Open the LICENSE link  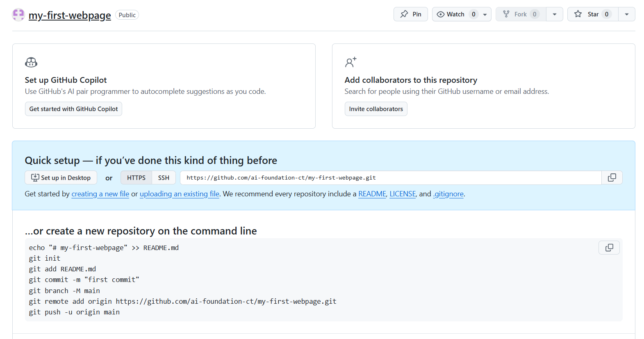coord(403,194)
